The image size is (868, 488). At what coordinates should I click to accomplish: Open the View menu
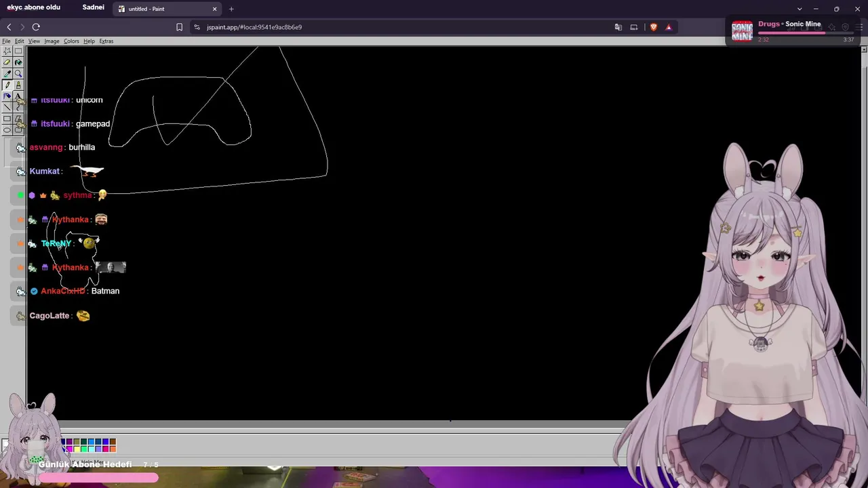(x=34, y=41)
